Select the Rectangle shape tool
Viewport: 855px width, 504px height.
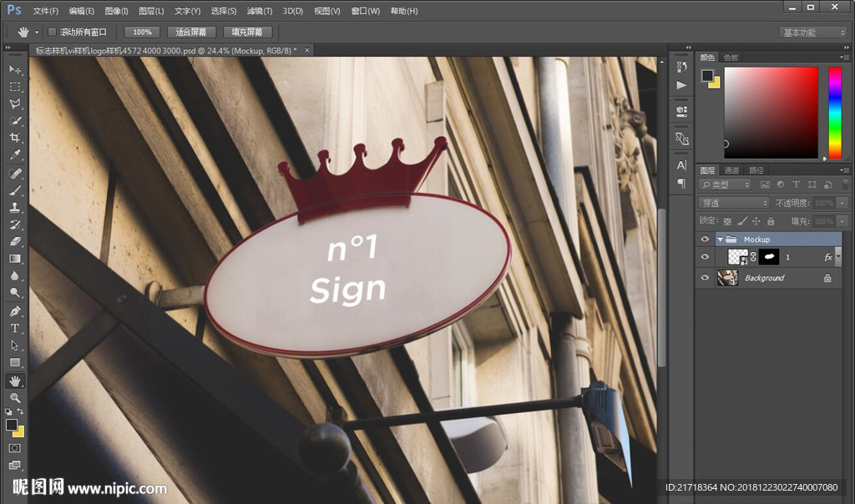click(15, 362)
